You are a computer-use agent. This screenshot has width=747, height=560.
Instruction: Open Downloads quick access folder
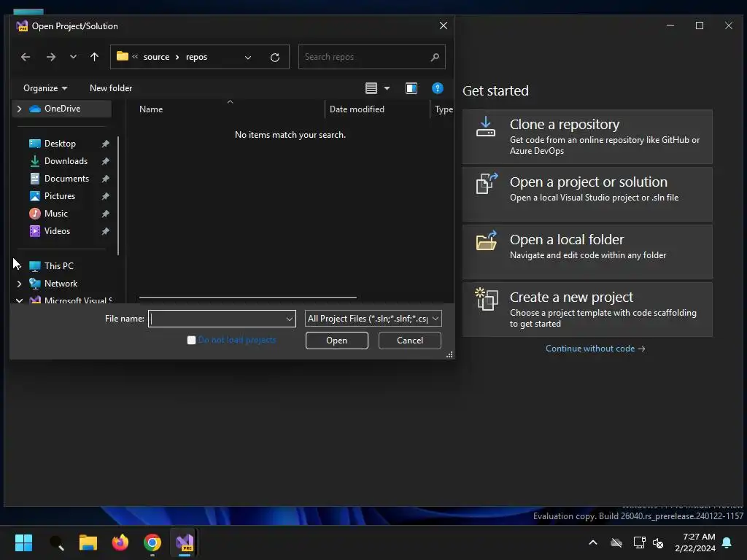click(x=66, y=161)
